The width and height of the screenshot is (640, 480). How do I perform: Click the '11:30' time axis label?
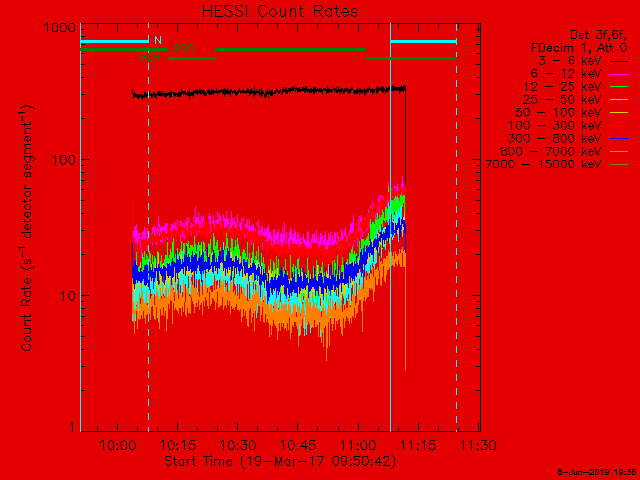pyautogui.click(x=478, y=445)
